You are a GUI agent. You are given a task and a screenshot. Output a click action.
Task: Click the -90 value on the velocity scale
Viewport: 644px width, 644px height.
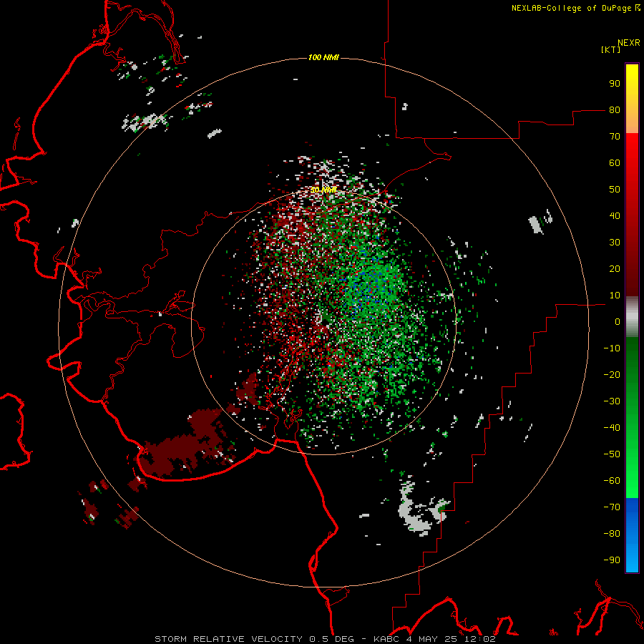point(612,560)
